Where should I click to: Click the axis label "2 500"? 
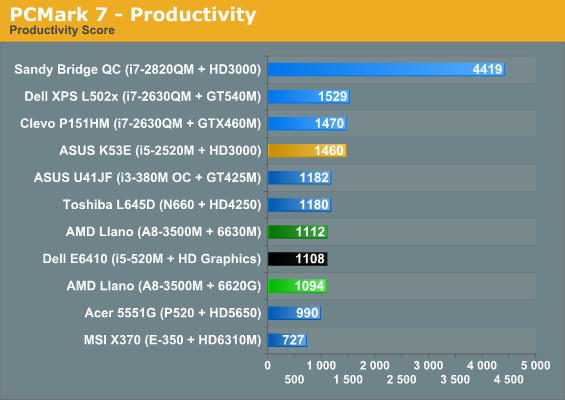coord(401,379)
